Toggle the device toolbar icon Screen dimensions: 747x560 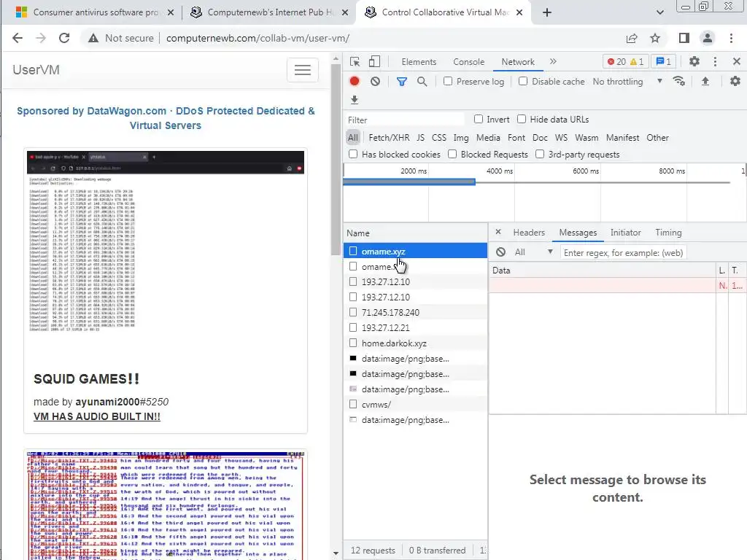point(374,61)
